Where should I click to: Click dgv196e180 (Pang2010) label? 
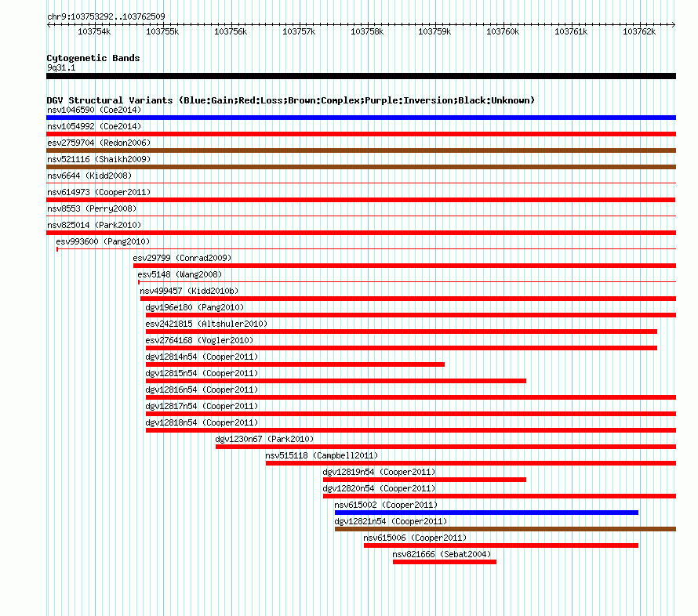(194, 307)
